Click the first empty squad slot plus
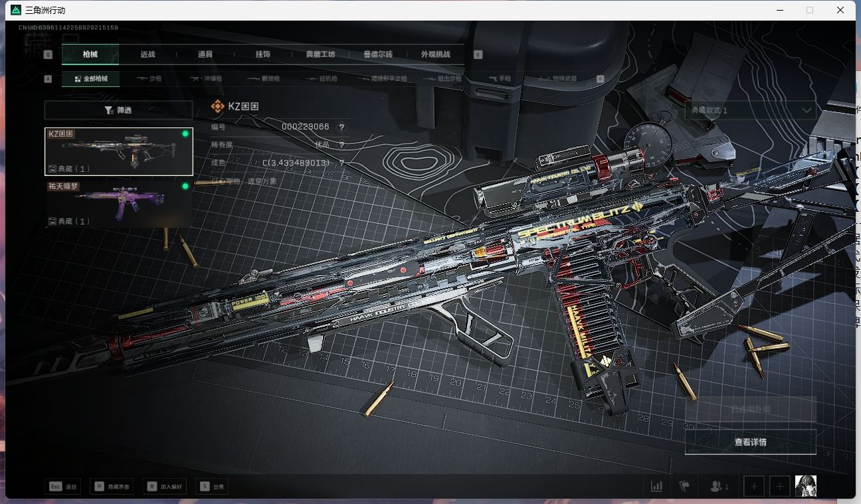The height and width of the screenshot is (504, 861). pos(754,487)
